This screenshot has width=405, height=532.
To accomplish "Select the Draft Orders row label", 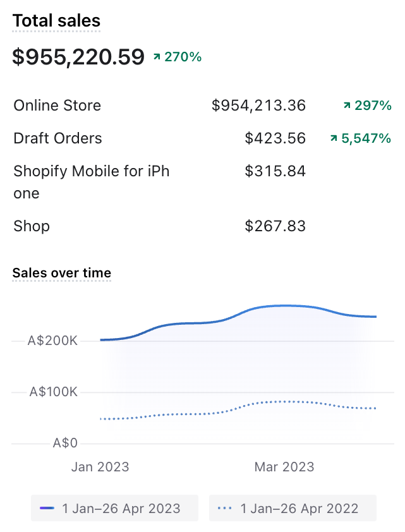I will [x=57, y=138].
